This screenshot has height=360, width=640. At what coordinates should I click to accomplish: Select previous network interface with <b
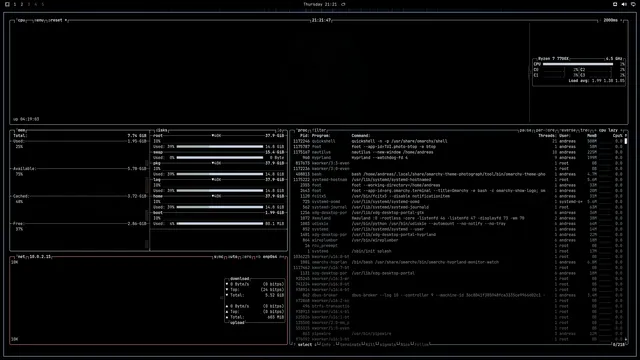pyautogui.click(x=258, y=257)
